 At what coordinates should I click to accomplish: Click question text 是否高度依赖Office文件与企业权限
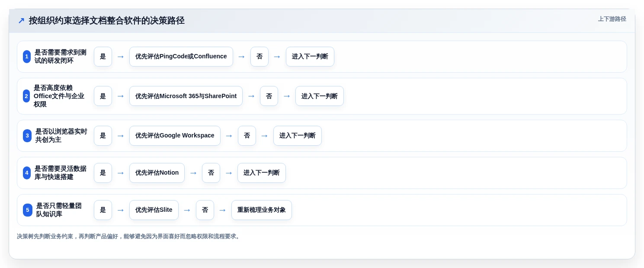(x=59, y=96)
